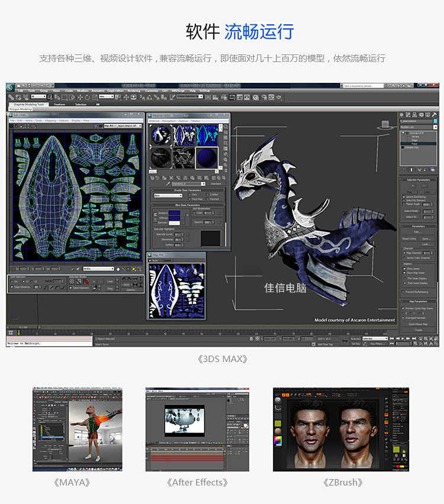This screenshot has width=444, height=504.
Task: Choose the Select and Scale tool
Action: pyautogui.click(x=95, y=97)
